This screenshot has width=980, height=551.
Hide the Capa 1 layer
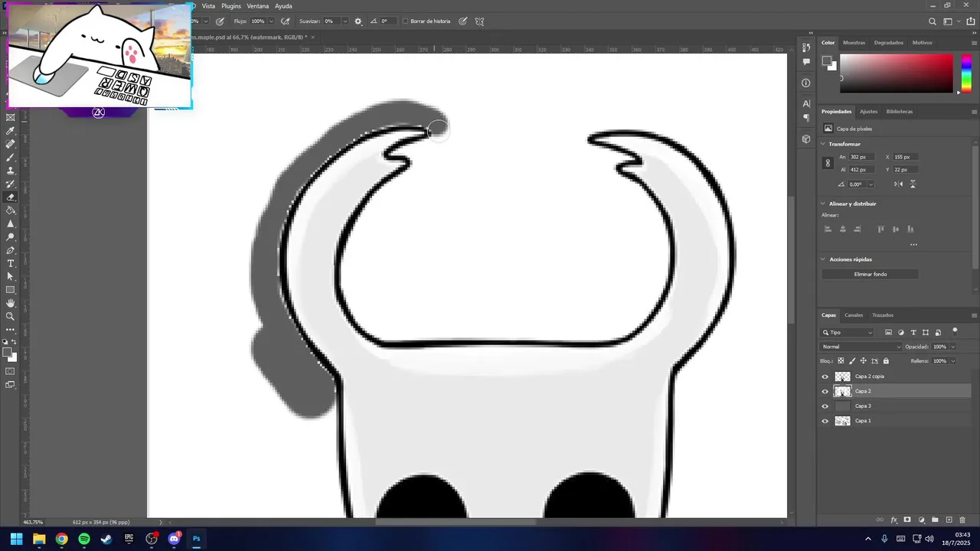pyautogui.click(x=825, y=421)
